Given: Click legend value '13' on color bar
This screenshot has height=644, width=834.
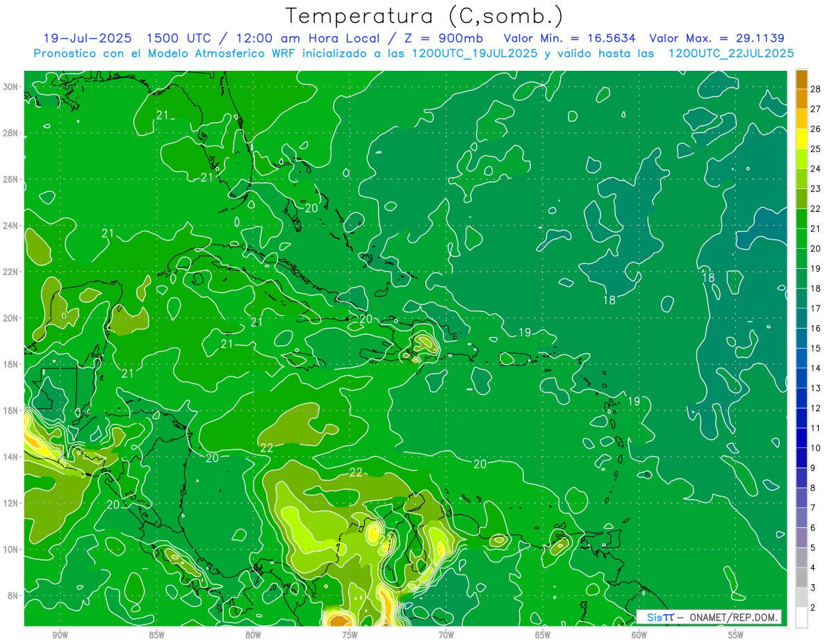Looking at the screenshot, I should [816, 389].
